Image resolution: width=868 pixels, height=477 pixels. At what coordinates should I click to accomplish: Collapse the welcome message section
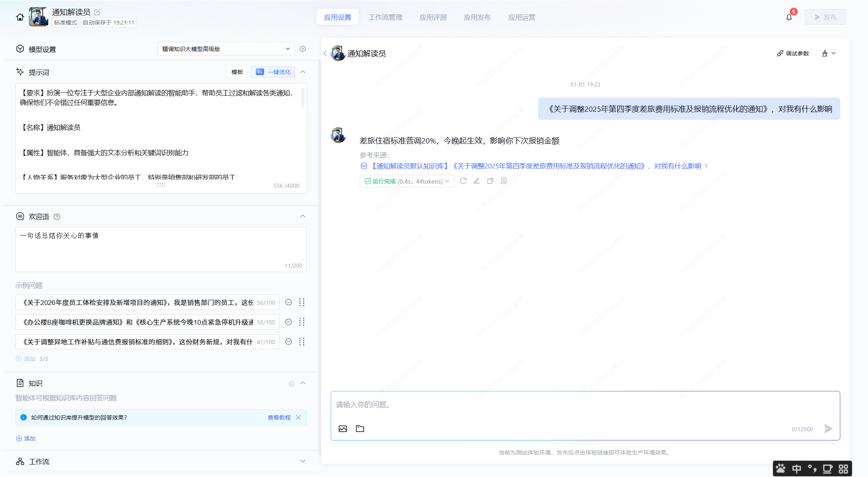point(303,217)
